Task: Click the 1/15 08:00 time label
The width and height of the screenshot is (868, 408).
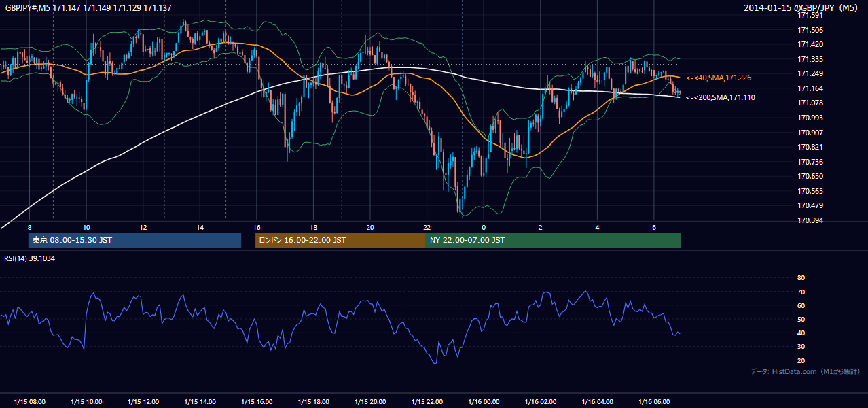Action: pos(29,402)
